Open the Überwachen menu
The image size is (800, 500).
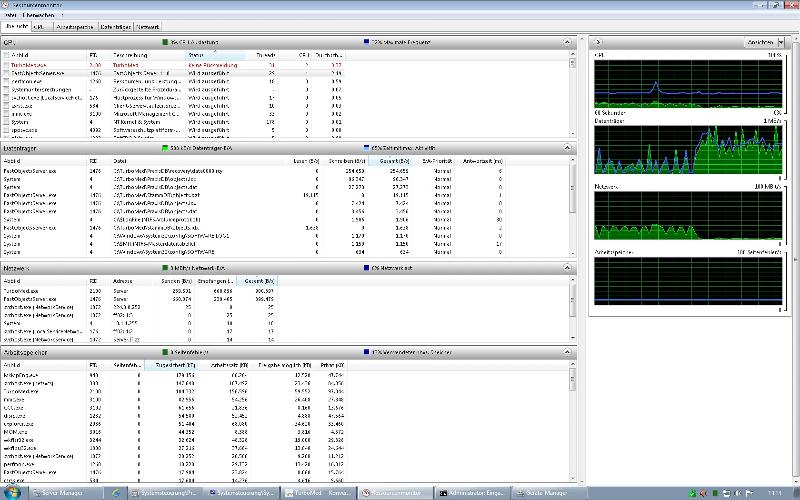point(37,15)
